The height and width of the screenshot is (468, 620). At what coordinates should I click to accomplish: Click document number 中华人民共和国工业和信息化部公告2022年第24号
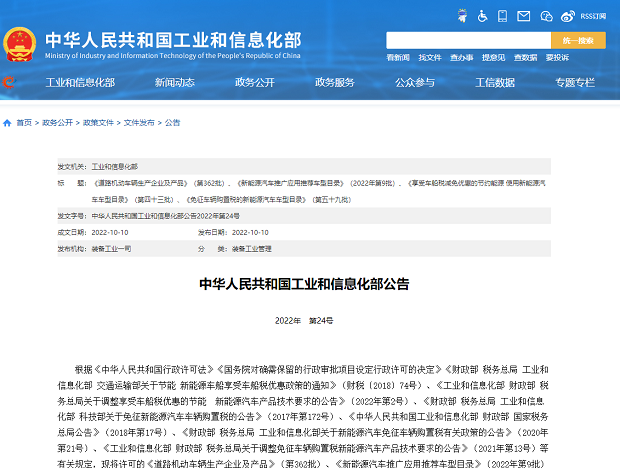166,216
